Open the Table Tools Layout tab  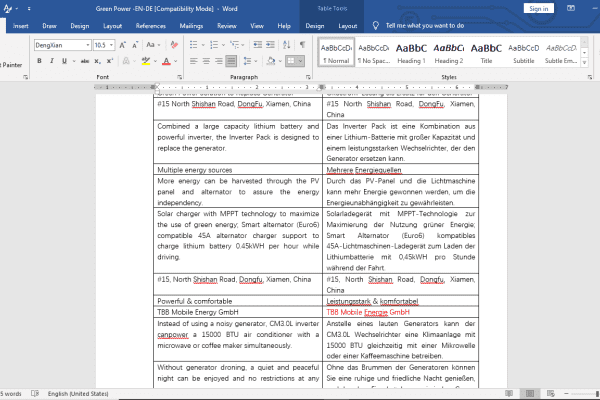(348, 26)
